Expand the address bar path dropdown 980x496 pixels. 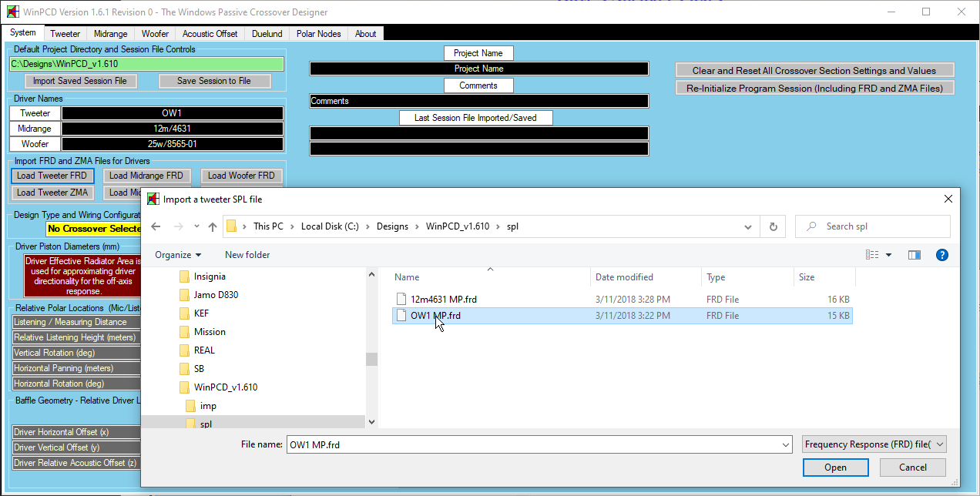[748, 226]
